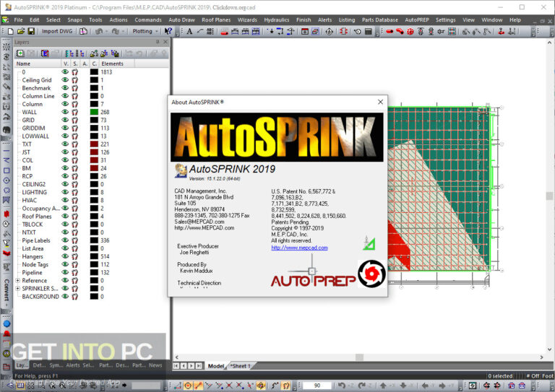Viewport: 555px width, 392px height.
Task: Toggle visibility eye for Pipe Labels layer
Action: 65,240
